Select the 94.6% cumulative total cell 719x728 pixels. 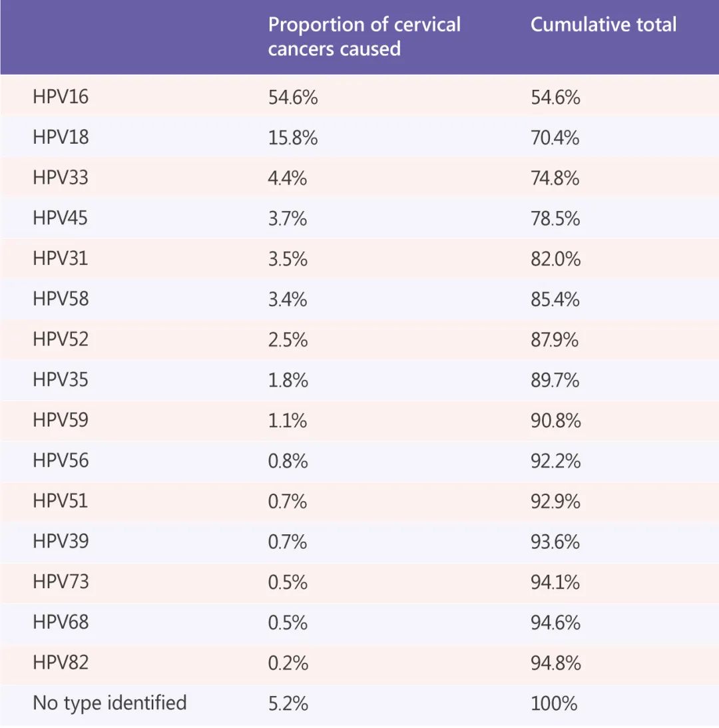(x=555, y=623)
